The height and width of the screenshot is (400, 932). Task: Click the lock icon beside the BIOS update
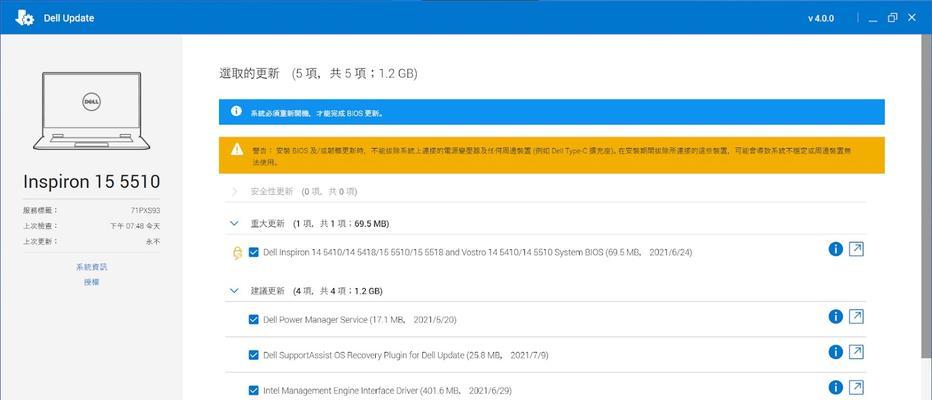237,253
